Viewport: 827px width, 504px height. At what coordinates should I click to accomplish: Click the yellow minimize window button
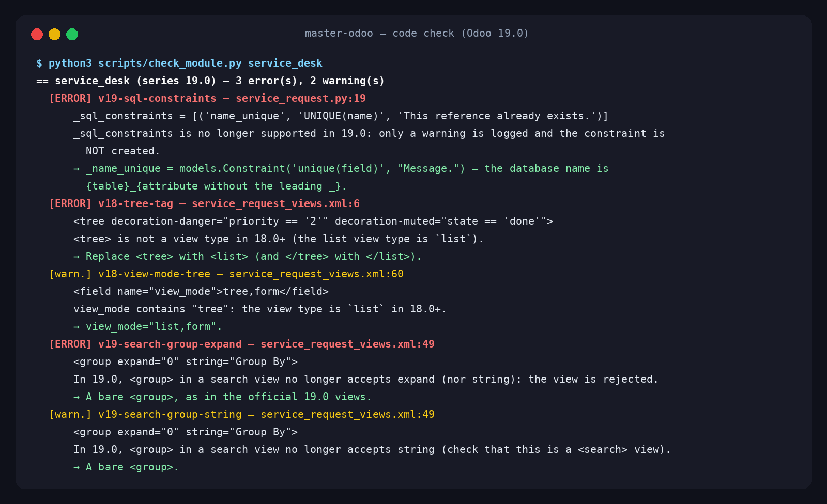coord(54,34)
